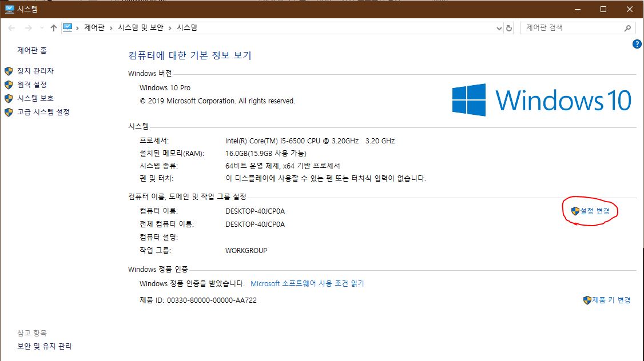Select the 64비트 운영 체제 system type text

[283, 166]
